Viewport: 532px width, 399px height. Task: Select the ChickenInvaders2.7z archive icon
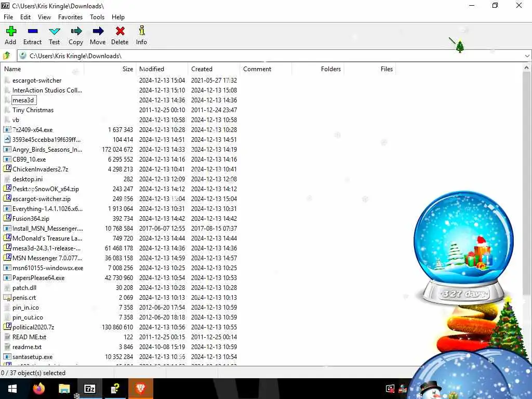click(7, 169)
